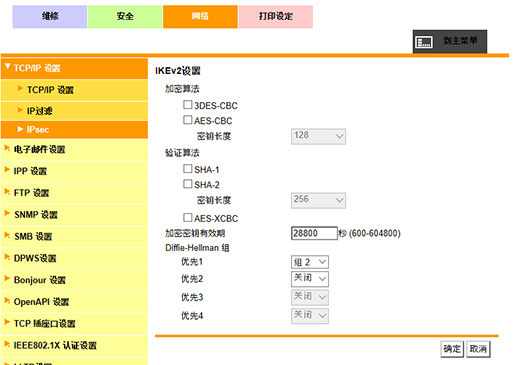Tick the AES-XCBC checkbox
The width and height of the screenshot is (517, 365).
pos(188,218)
